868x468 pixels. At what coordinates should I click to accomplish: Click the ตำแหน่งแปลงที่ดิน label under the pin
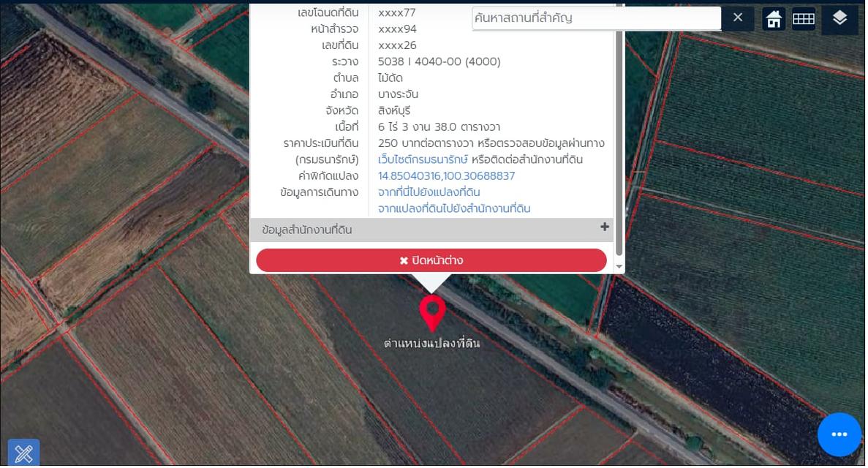tap(433, 344)
